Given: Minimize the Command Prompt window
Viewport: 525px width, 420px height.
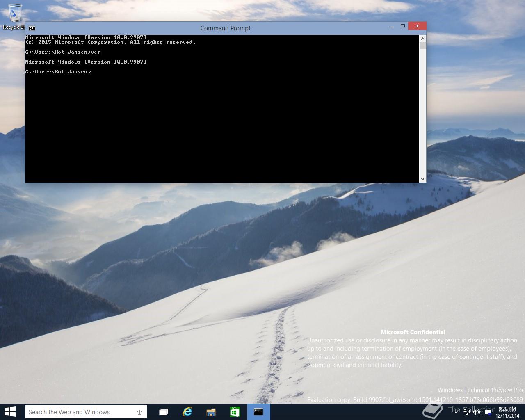Looking at the screenshot, I should click(392, 26).
